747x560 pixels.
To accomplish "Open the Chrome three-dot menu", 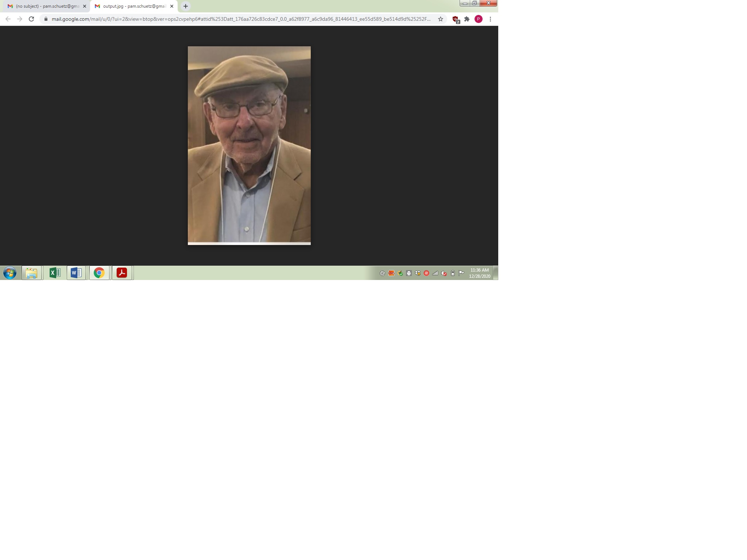I will [x=491, y=19].
